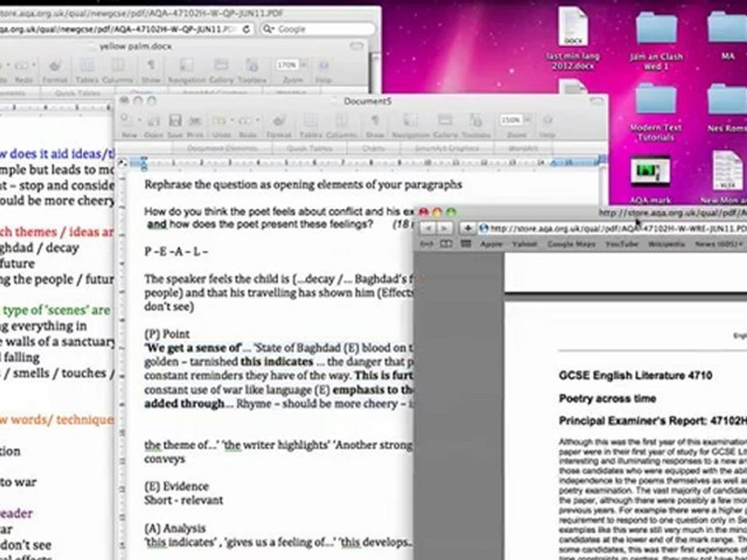The height and width of the screenshot is (560, 747).
Task: Select the 'New Mon' xlsx desktop file
Action: 725,177
